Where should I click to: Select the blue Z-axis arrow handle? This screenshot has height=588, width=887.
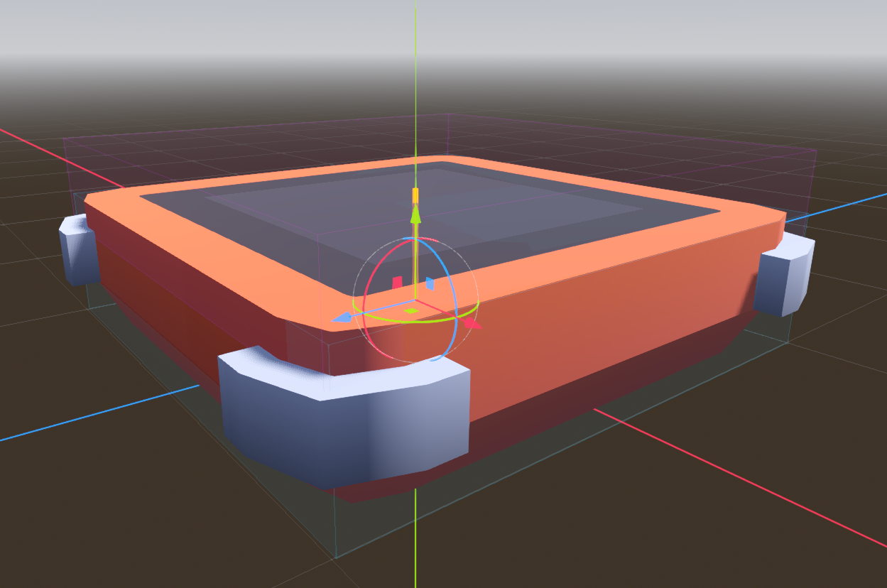[x=342, y=318]
